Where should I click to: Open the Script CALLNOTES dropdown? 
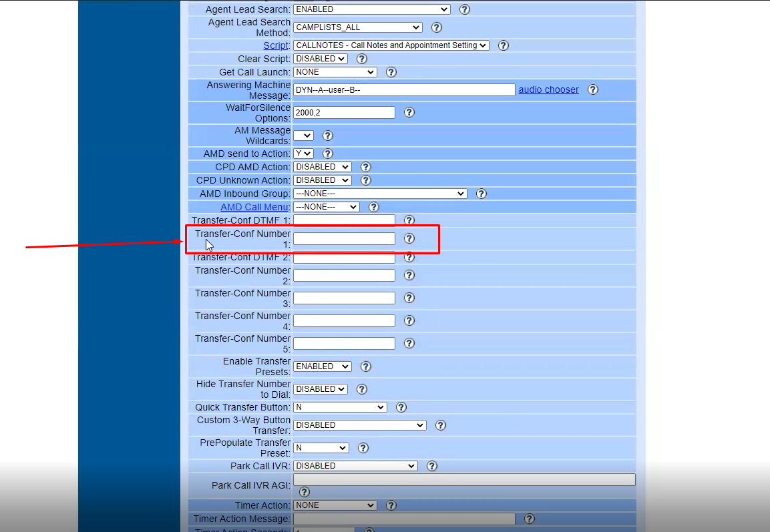click(391, 45)
